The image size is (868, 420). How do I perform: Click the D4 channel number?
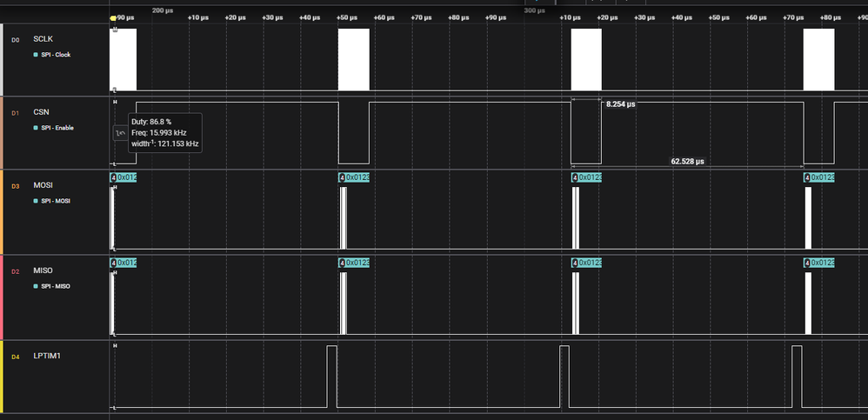[16, 357]
